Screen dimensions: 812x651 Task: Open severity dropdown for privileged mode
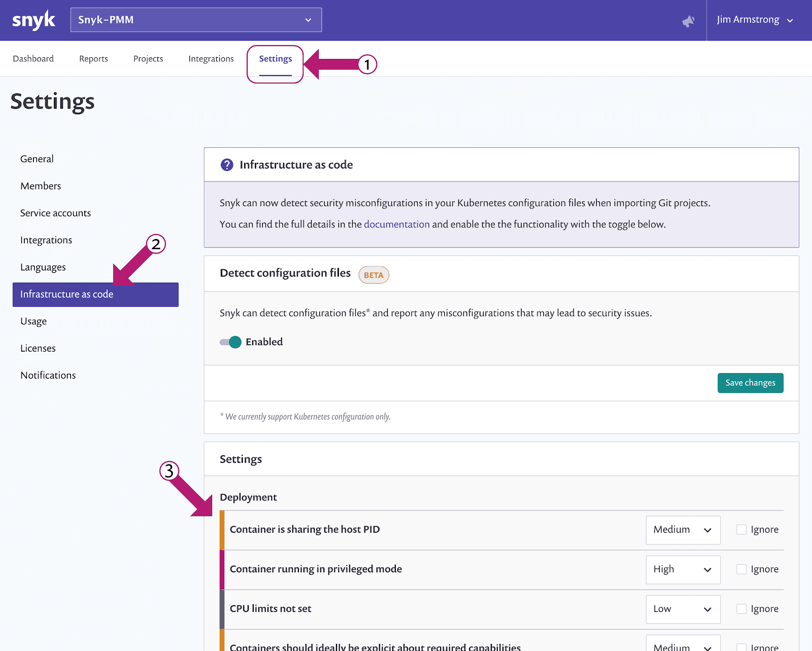click(x=683, y=570)
